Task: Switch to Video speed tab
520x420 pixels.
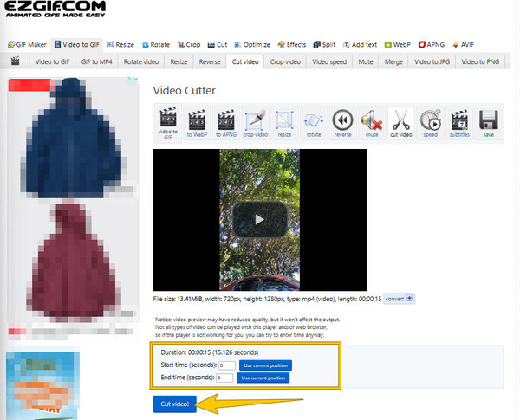Action: (329, 61)
